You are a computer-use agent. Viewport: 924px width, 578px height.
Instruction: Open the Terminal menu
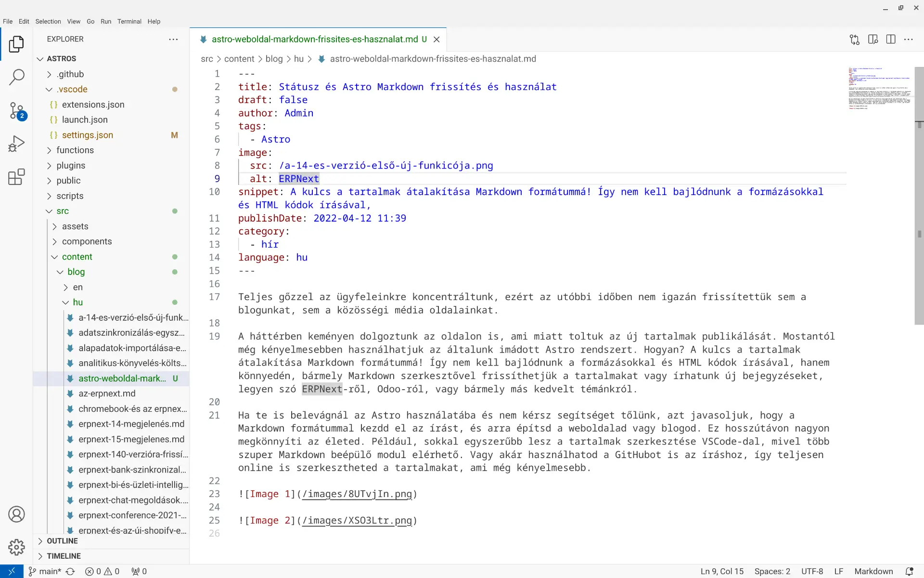click(129, 21)
